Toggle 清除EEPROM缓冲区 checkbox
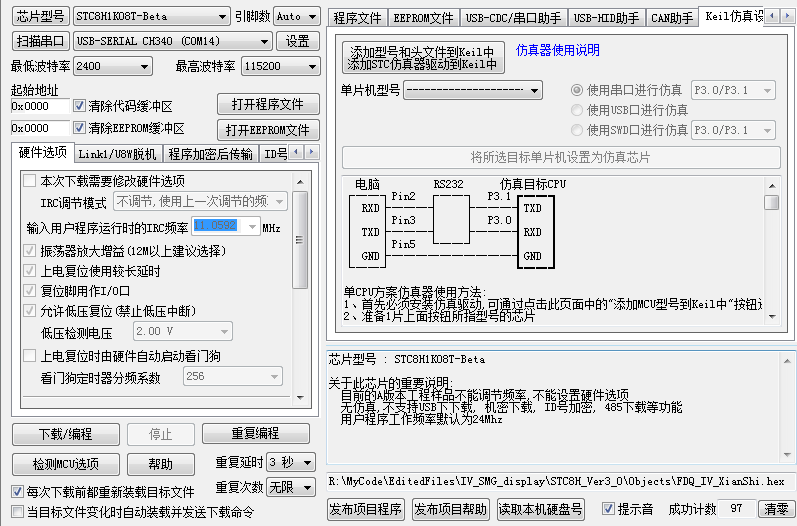Image resolution: width=797 pixels, height=526 pixels. point(79,128)
